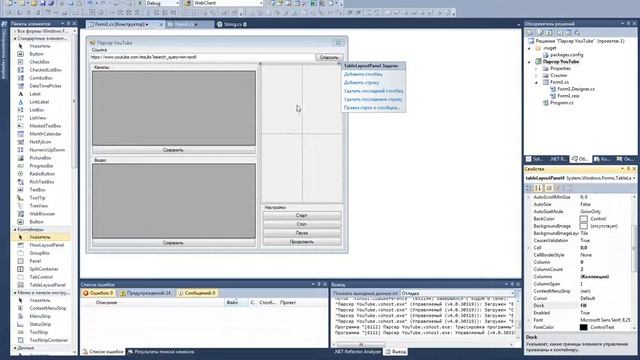Select the TabControl container in the toolbox
The width and height of the screenshot is (640, 360).
41,277
